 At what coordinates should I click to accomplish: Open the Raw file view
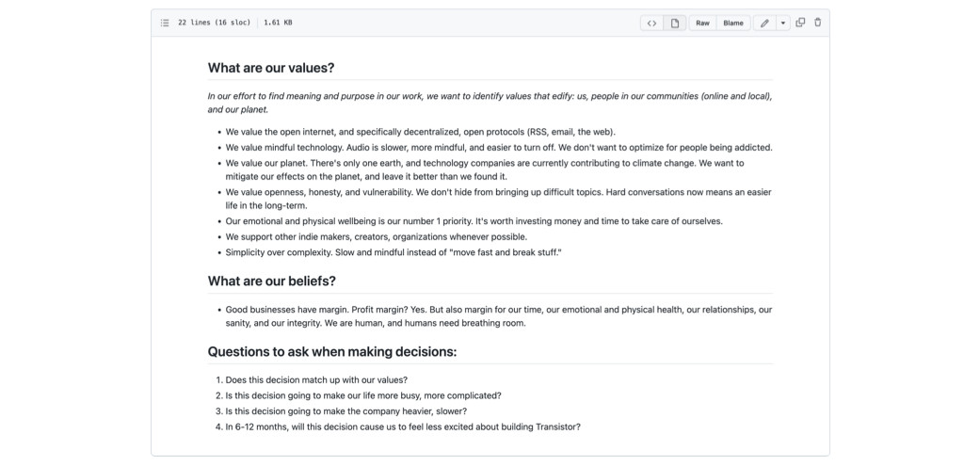(702, 23)
